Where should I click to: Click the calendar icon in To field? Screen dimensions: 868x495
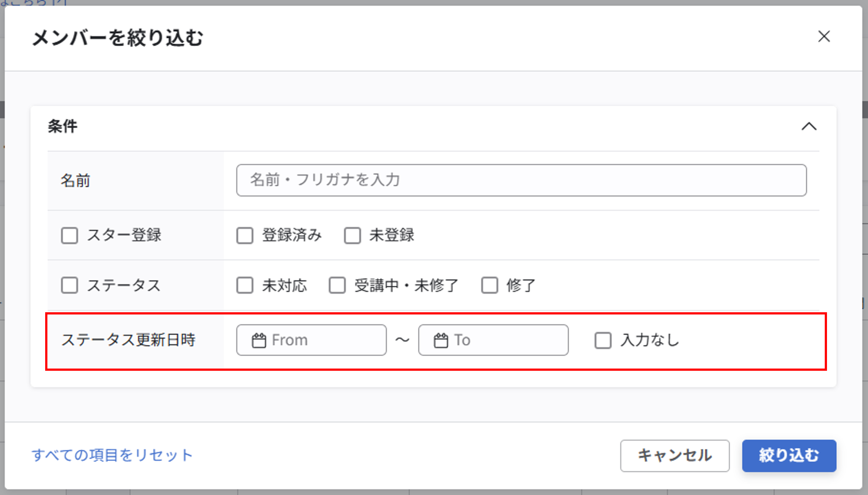(x=441, y=340)
